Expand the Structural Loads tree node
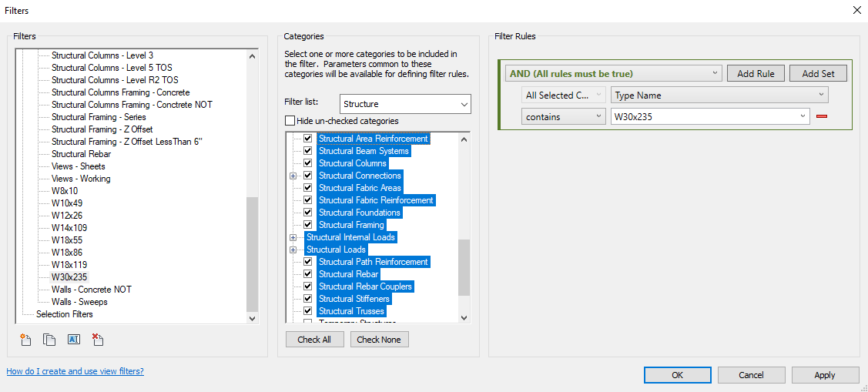The image size is (868, 392). pyautogui.click(x=293, y=250)
